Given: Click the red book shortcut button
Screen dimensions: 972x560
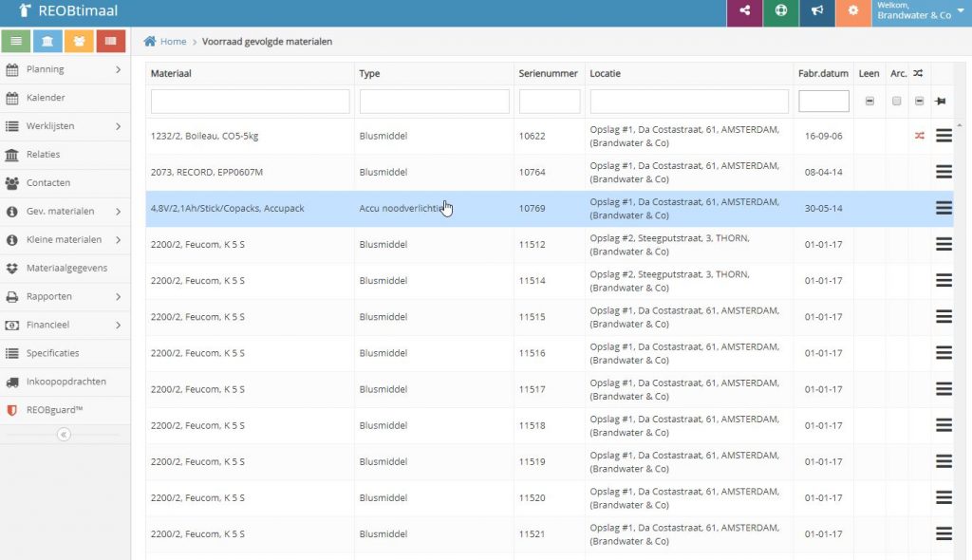Looking at the screenshot, I should point(111,41).
